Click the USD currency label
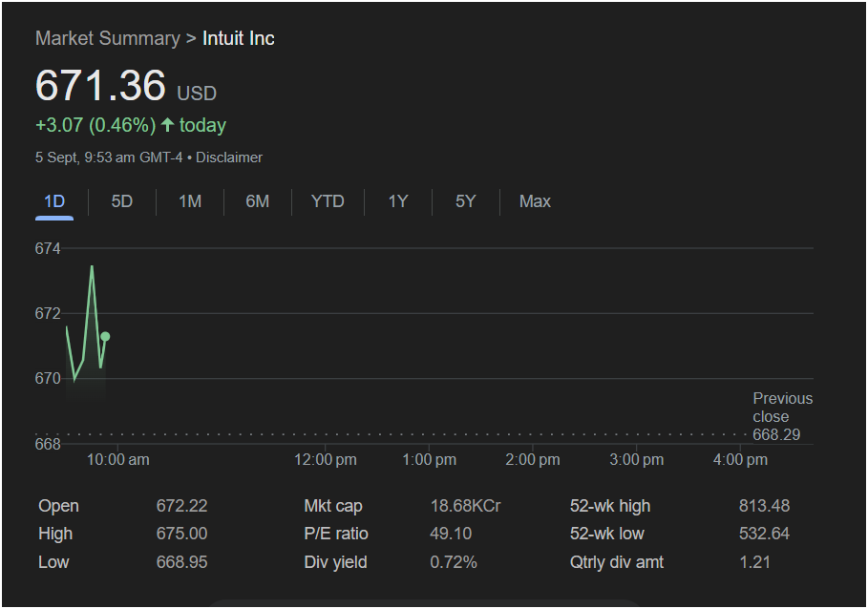This screenshot has height=609, width=868. click(197, 93)
